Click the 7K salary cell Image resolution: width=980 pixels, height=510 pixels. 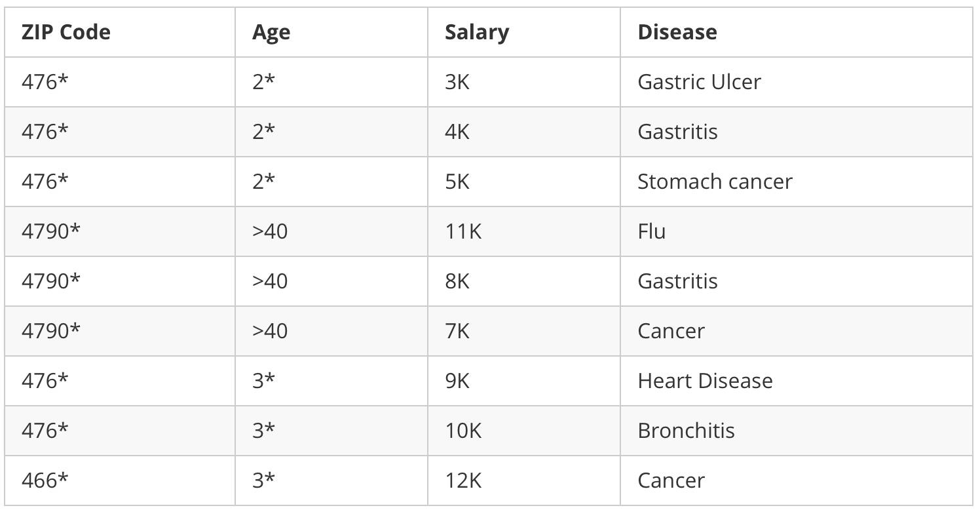point(457,331)
